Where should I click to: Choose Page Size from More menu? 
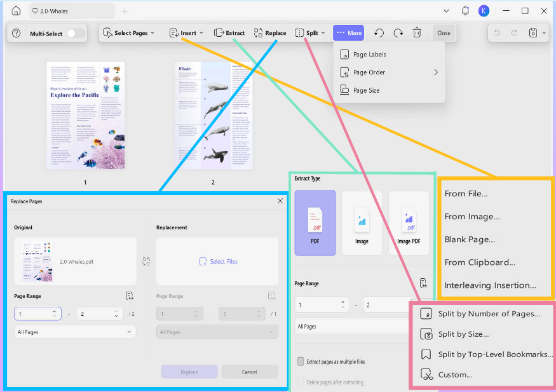tap(389, 90)
